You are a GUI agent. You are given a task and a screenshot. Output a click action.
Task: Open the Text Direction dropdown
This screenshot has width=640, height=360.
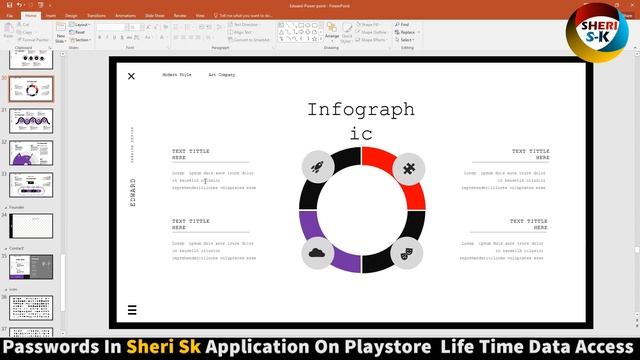tap(244, 24)
